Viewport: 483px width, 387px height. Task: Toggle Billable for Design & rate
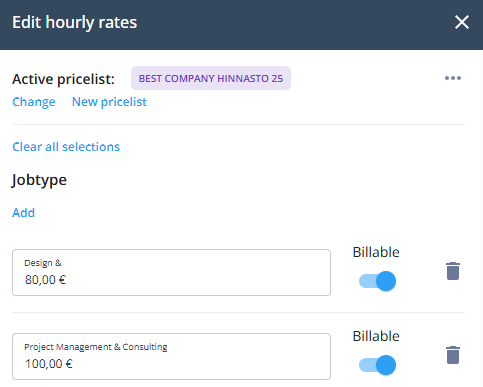click(377, 281)
